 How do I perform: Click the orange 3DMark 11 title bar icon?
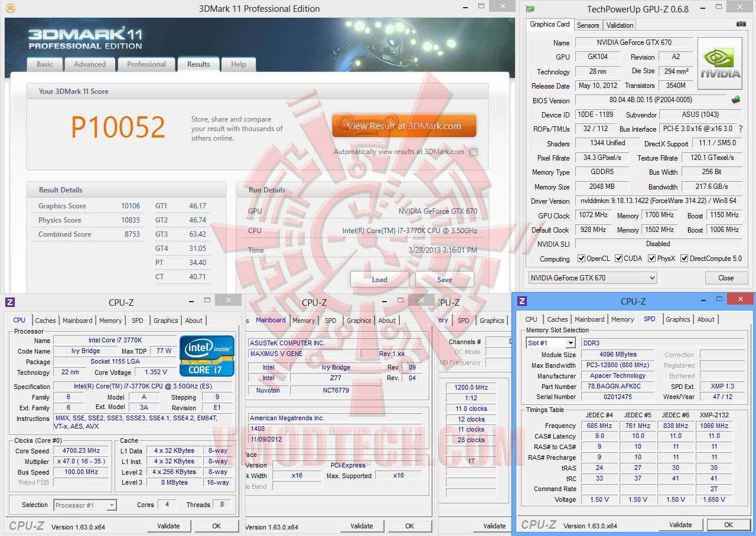[x=10, y=9]
